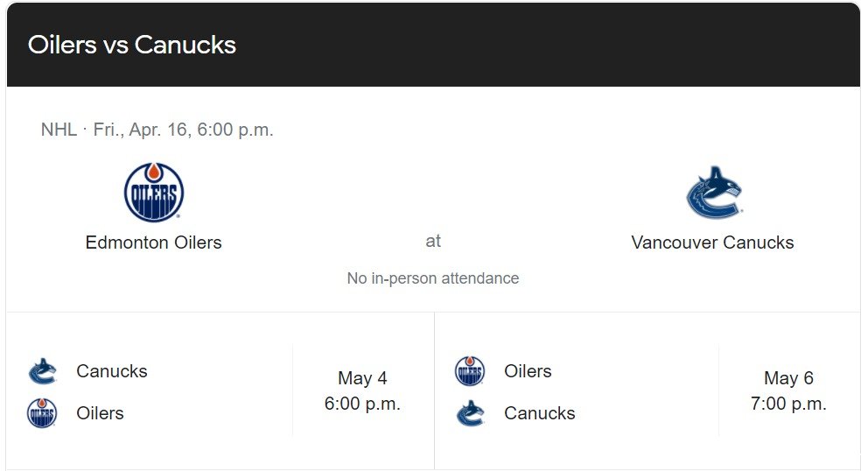The height and width of the screenshot is (471, 868).
Task: Click the 'at' label between the teams
Action: [x=433, y=241]
